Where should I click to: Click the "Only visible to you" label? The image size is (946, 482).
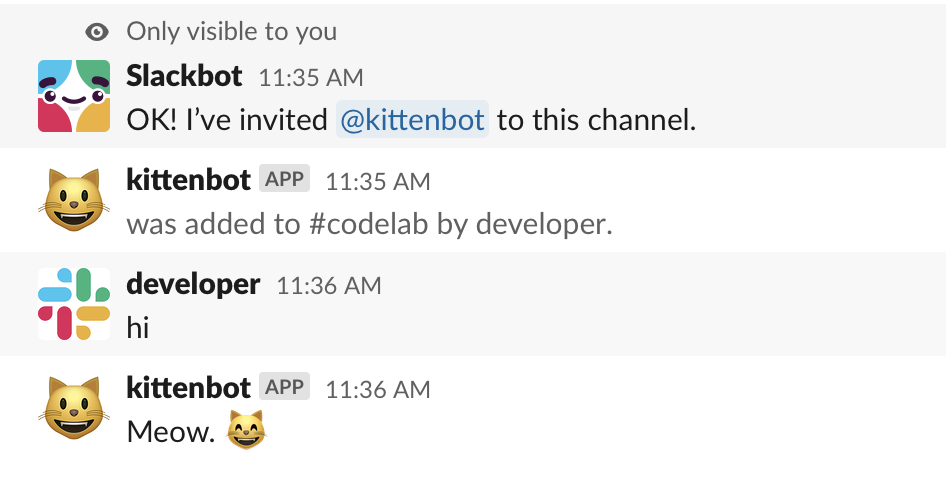click(x=231, y=32)
